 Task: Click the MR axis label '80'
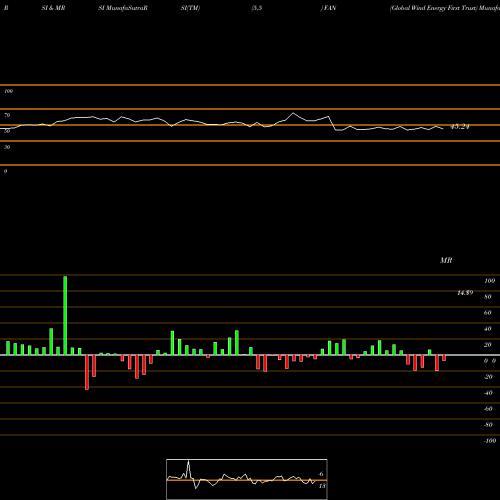[x=488, y=297]
